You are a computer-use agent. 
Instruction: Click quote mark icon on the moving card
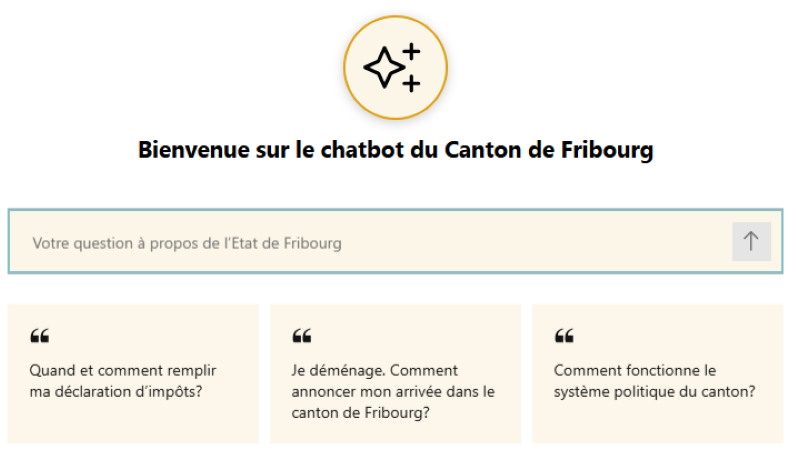coord(302,336)
